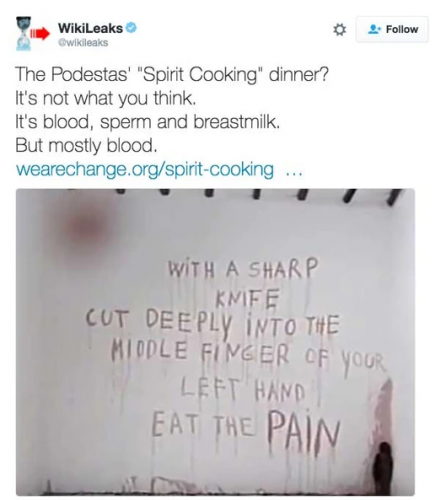This screenshot has height=500, width=446.
Task: Click the dark silhouette figure in the image
Action: [385, 468]
